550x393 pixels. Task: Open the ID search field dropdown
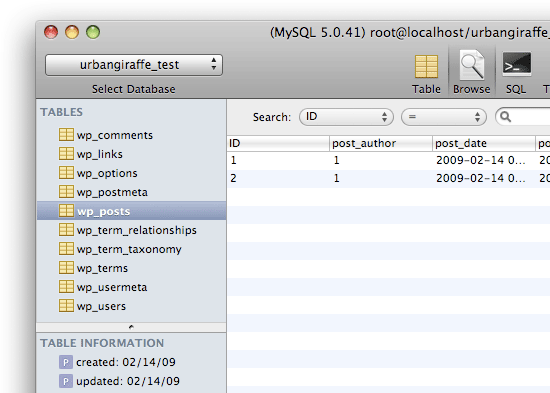coord(346,117)
